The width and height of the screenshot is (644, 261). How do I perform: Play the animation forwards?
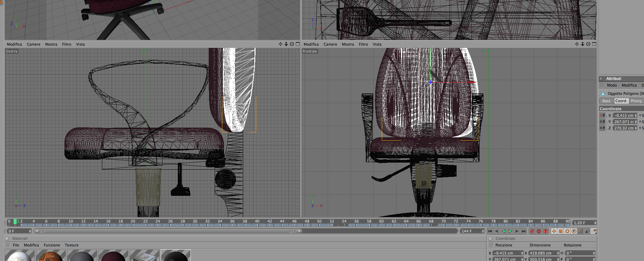[x=510, y=231]
